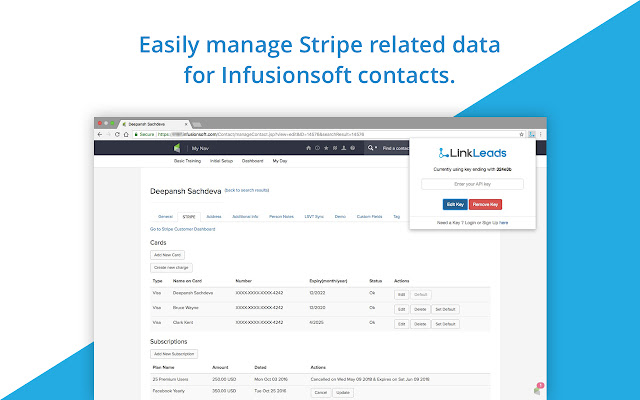The image size is (640, 400).
Task: Click the 'Mon Oct 03 2016' date cell
Action: click(271, 380)
